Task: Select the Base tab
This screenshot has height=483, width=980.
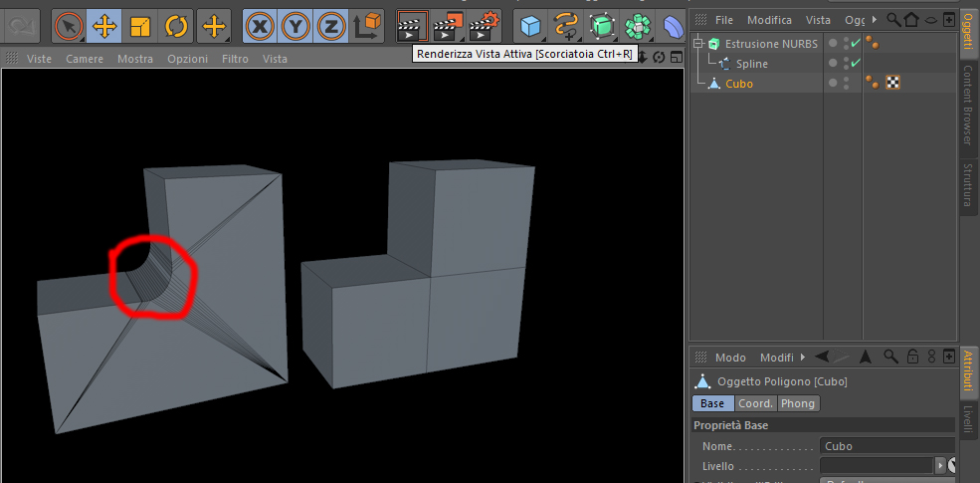Action: click(712, 403)
